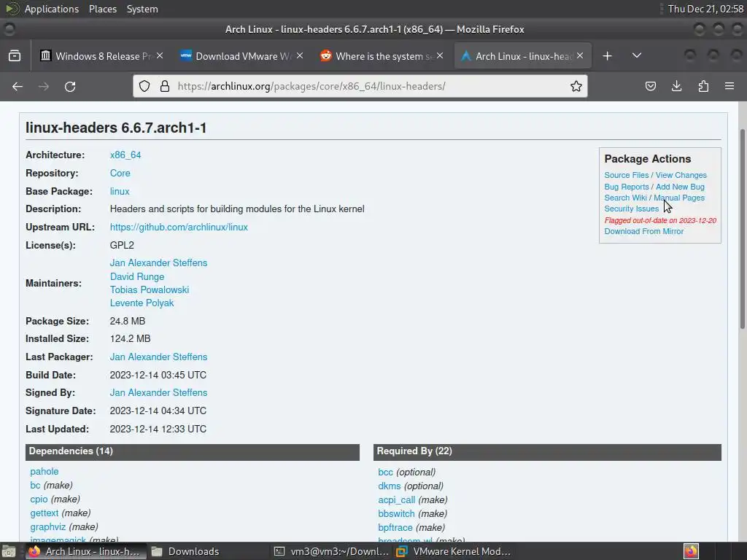The image size is (747, 560).
Task: Click the Firefox icon in the system tray
Action: point(692,551)
